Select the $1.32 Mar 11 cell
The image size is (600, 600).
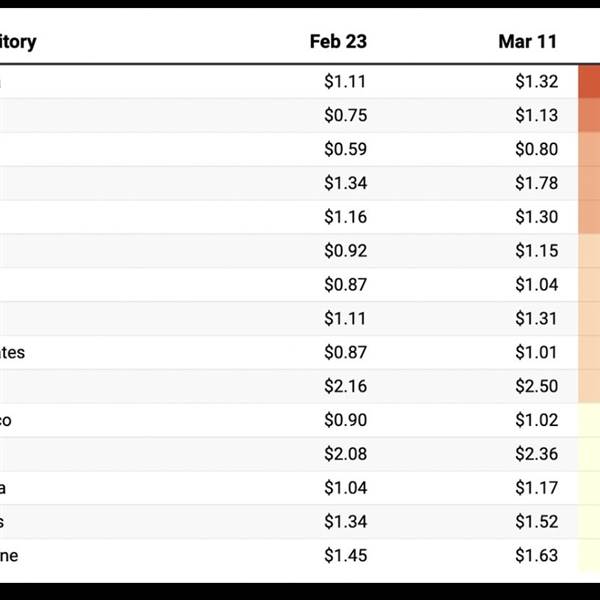(x=535, y=81)
